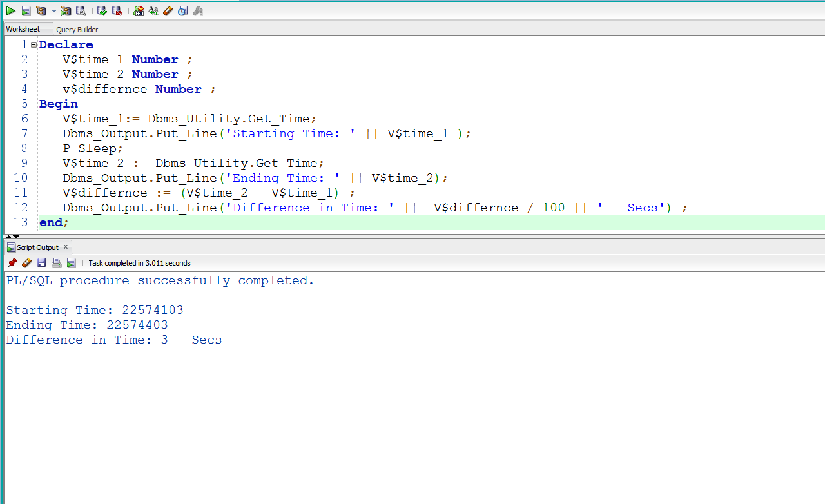Viewport: 825px width, 504px height.
Task: Click the 'Starting Time: 22574103' output line
Action: pos(95,310)
